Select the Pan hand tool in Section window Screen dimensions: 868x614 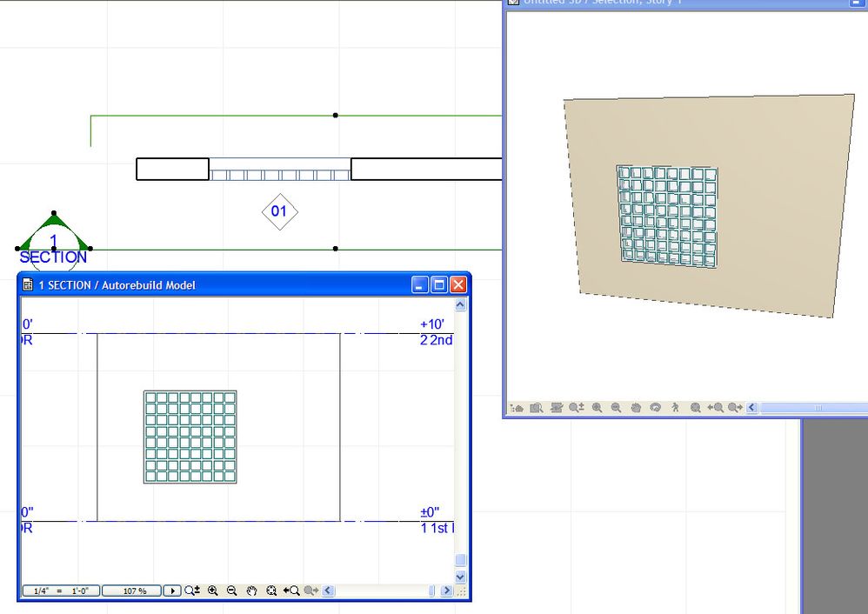coord(251,591)
